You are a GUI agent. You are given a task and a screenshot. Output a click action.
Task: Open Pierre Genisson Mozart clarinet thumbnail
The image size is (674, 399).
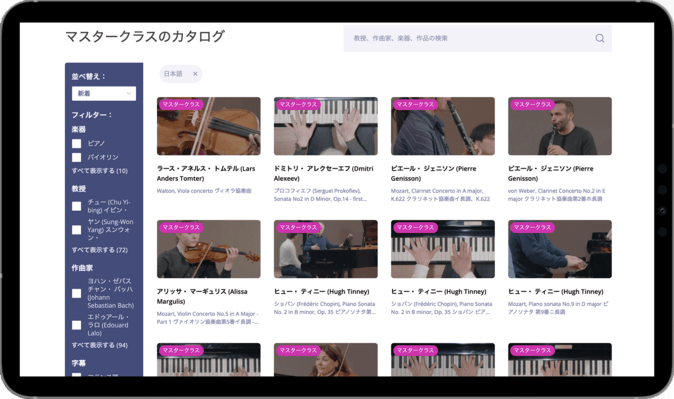tap(443, 126)
